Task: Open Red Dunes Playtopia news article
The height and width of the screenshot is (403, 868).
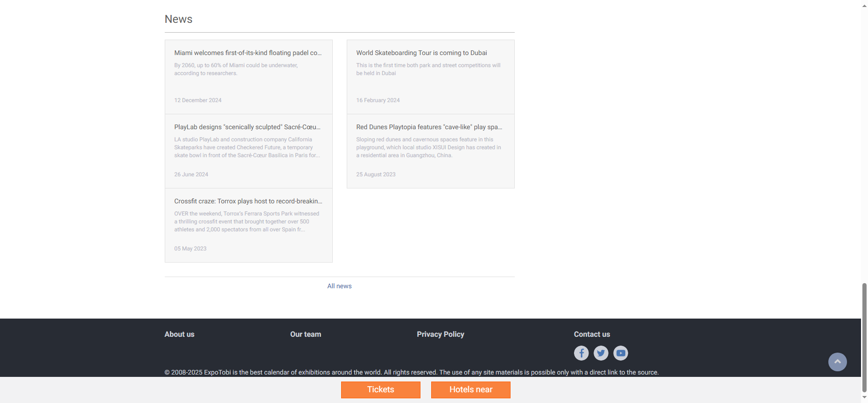Action: click(429, 127)
